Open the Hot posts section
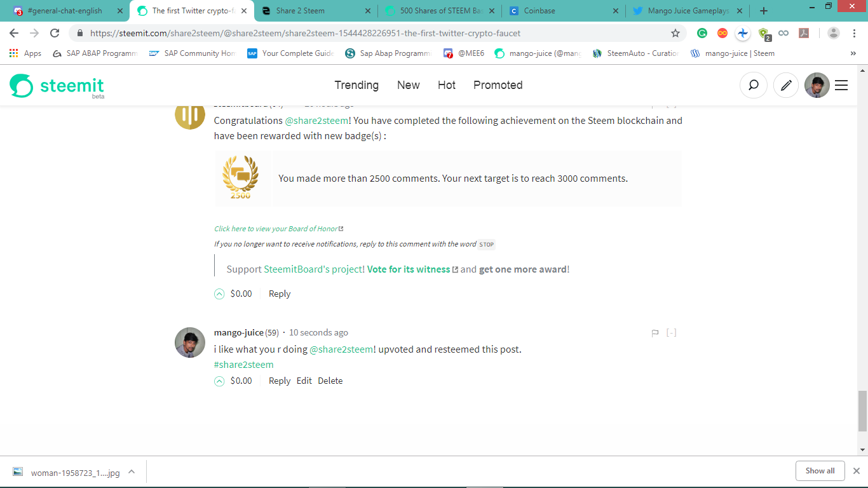 click(447, 85)
